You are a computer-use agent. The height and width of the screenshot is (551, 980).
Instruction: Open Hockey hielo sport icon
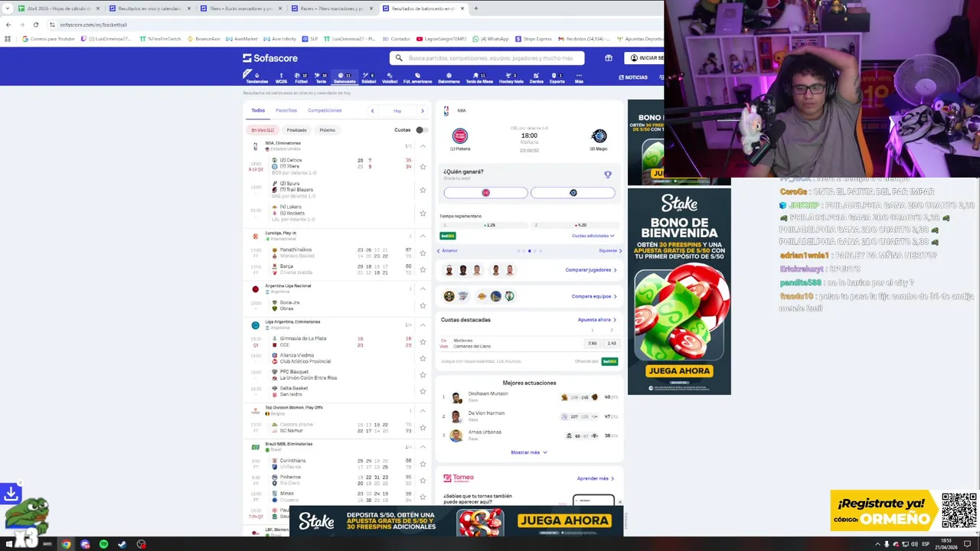click(x=511, y=78)
